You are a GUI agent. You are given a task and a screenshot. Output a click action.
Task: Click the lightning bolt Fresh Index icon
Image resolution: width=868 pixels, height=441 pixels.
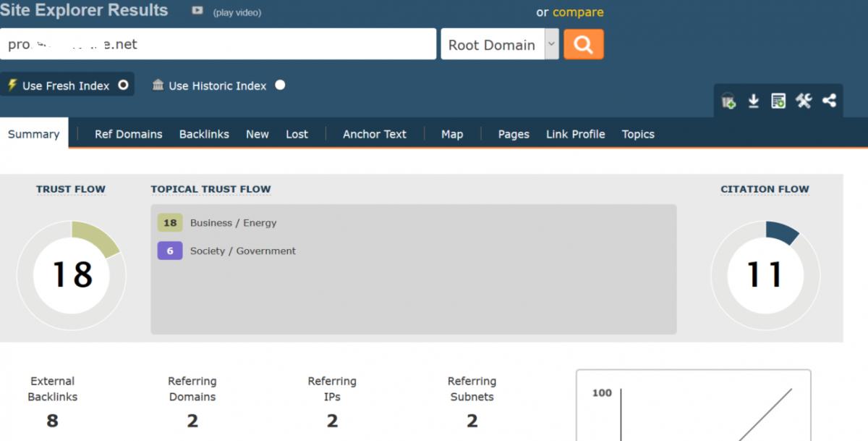pos(12,85)
